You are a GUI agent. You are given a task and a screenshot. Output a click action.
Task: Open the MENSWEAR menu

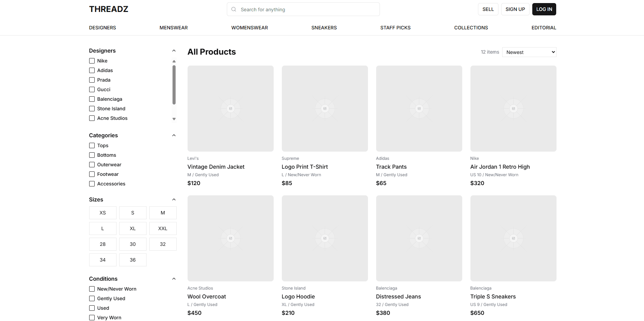(x=174, y=28)
